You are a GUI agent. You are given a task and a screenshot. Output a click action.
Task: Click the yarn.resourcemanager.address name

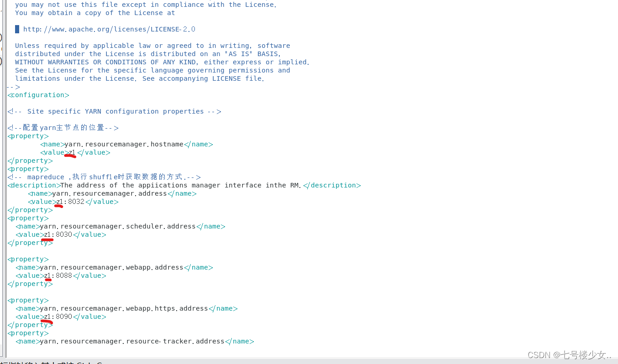pos(110,193)
